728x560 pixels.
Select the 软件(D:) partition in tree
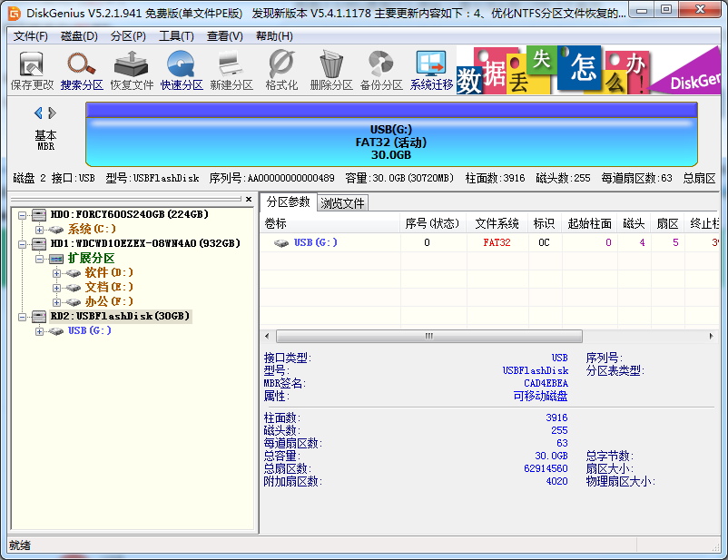click(109, 272)
